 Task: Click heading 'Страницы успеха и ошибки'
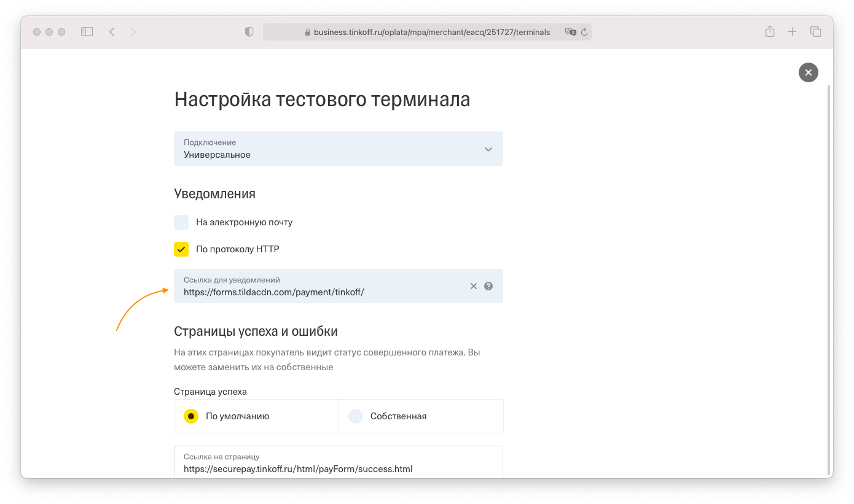(256, 331)
